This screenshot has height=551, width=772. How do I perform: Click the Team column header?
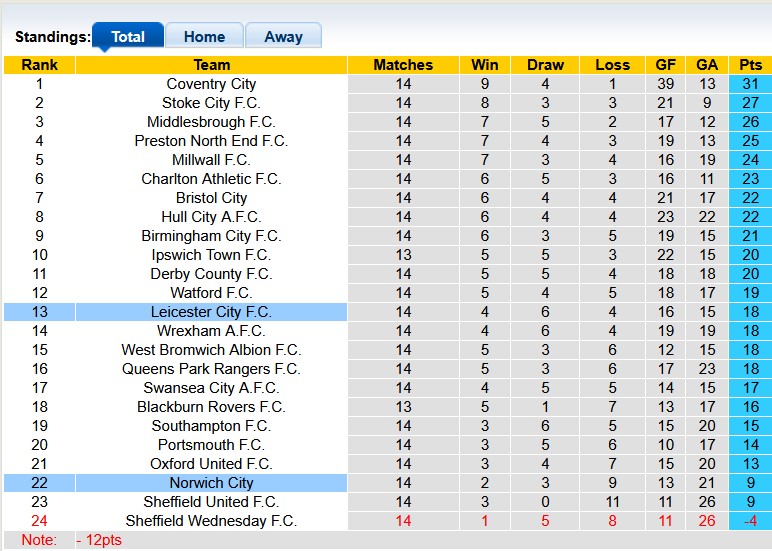click(211, 65)
